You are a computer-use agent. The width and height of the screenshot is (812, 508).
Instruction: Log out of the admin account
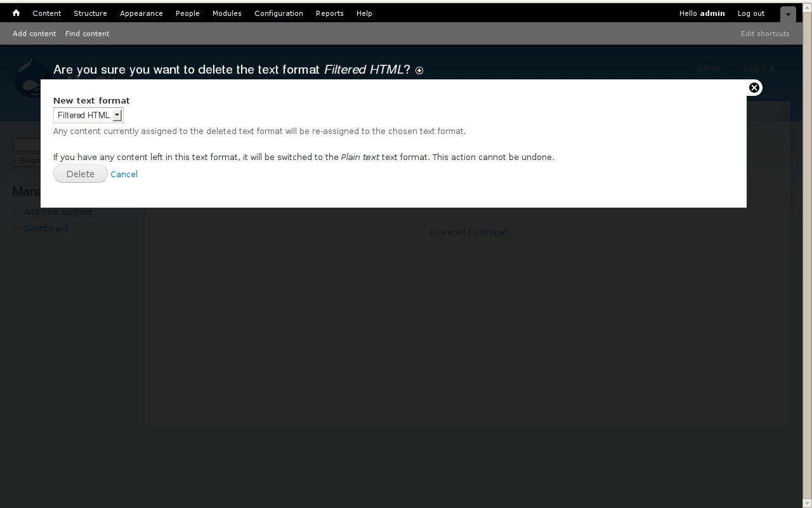tap(750, 13)
